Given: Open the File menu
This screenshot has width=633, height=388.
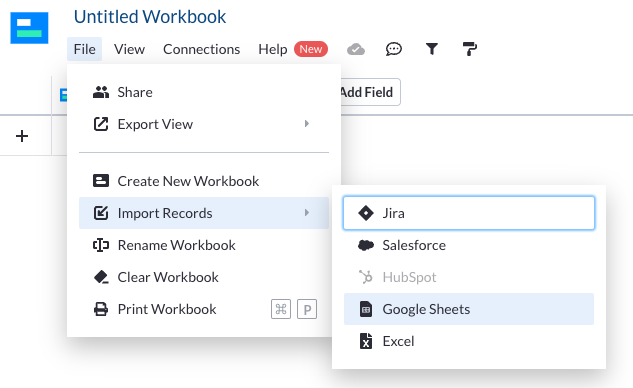Looking at the screenshot, I should coord(84,49).
